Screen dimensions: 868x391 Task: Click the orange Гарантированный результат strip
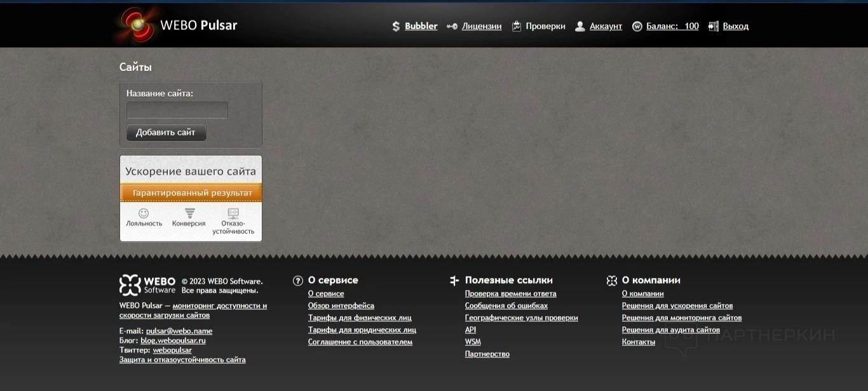tap(191, 193)
